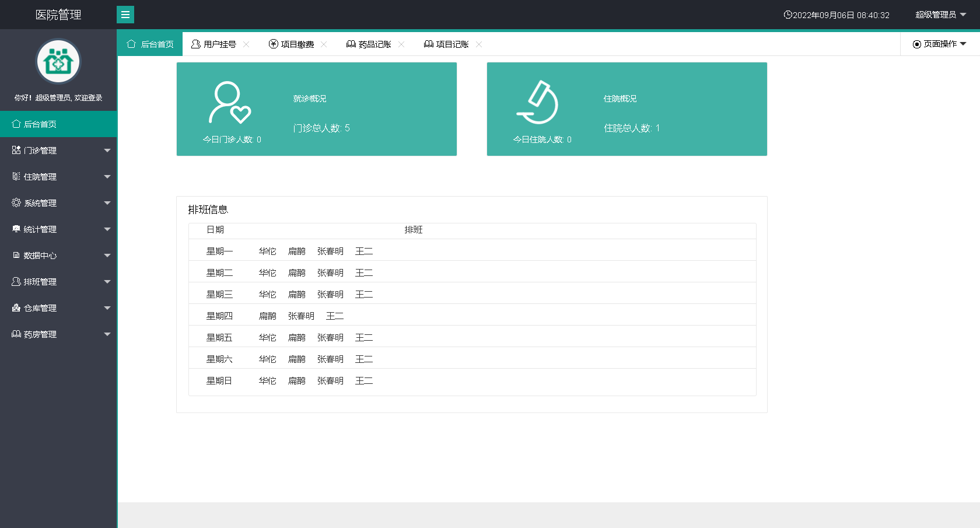980x528 pixels.
Task: Expand the 数据中心 menu arrow
Action: (x=107, y=256)
